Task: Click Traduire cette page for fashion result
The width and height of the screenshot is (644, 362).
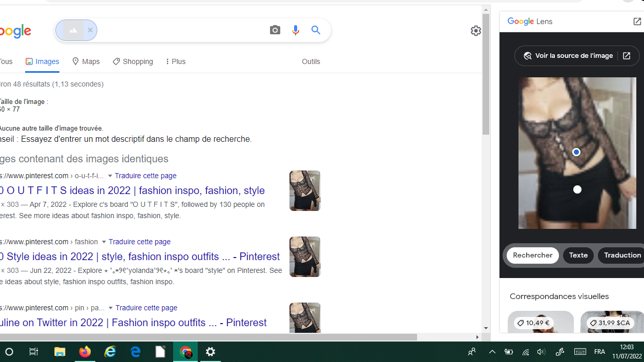Action: click(139, 242)
